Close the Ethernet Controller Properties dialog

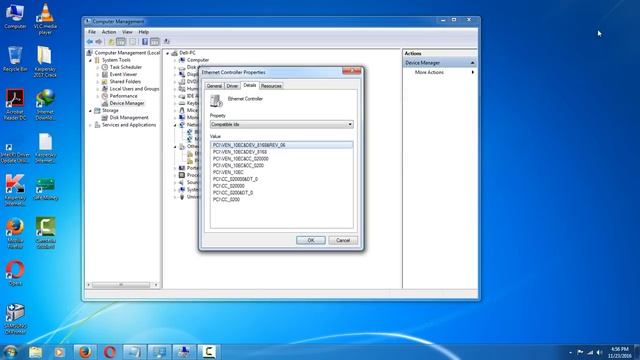(351, 71)
